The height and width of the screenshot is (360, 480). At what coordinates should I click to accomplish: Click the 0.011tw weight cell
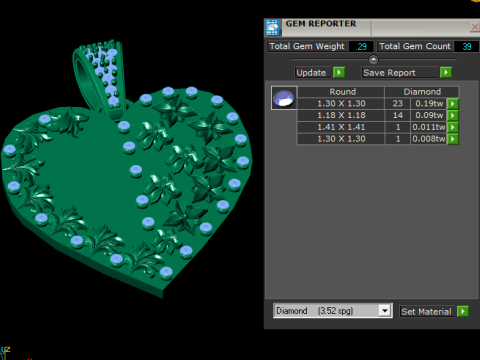point(429,127)
